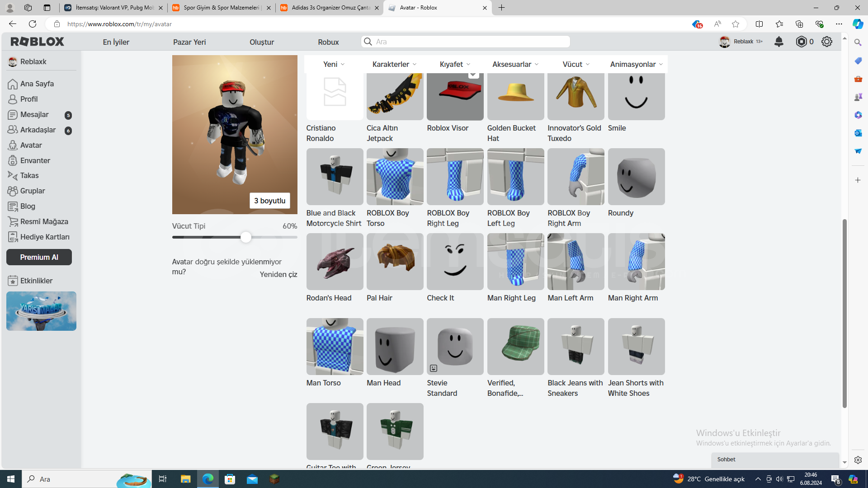The width and height of the screenshot is (868, 488).
Task: Open Takas trade icon
Action: coord(13,176)
